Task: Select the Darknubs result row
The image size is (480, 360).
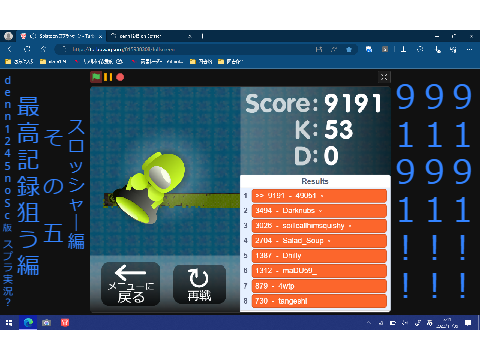Action: (x=319, y=211)
